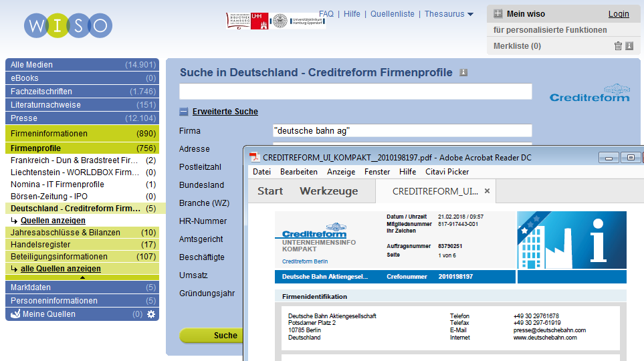
Task: Click the PDF icon in Acrobat title bar
Action: [x=255, y=158]
